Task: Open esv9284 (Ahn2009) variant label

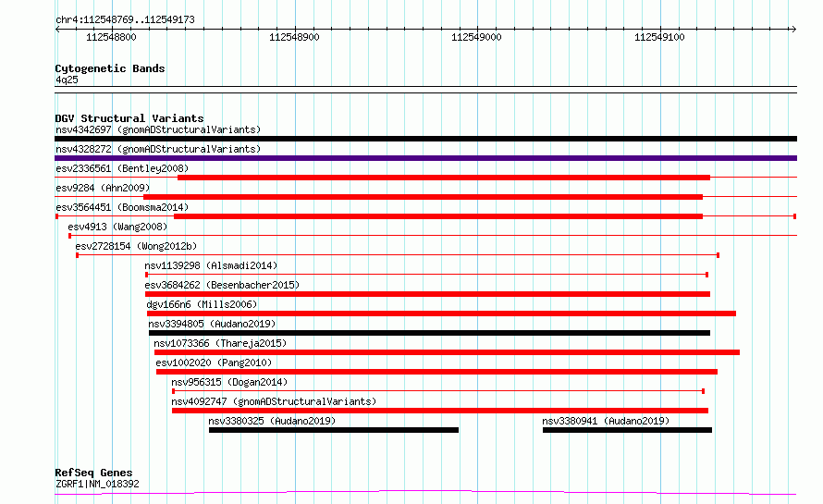Action: pos(103,188)
